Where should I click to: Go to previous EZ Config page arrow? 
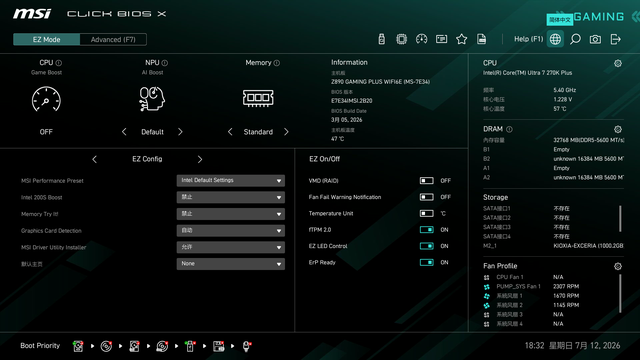pos(95,159)
